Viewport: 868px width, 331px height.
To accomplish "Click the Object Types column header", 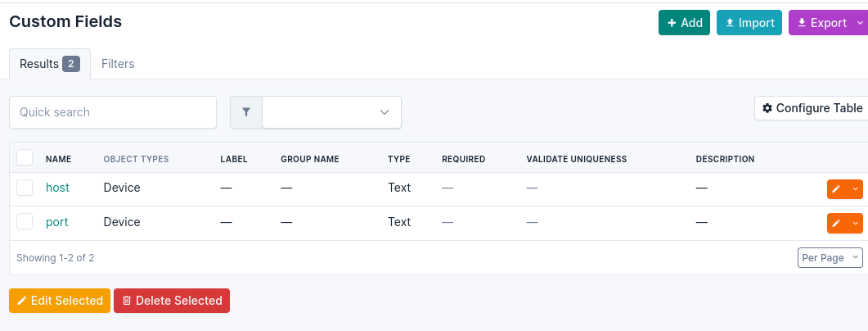I will (x=136, y=159).
